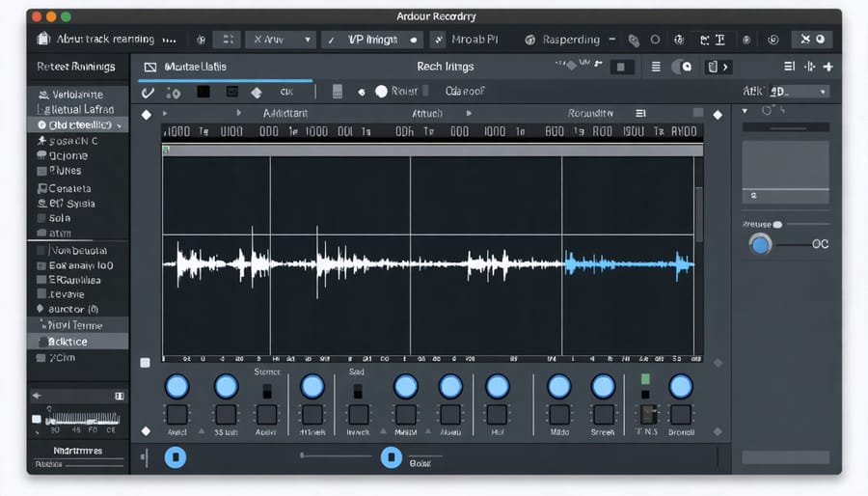
Task: Select the 'Bclktice' sidebar entry
Action: [x=78, y=342]
